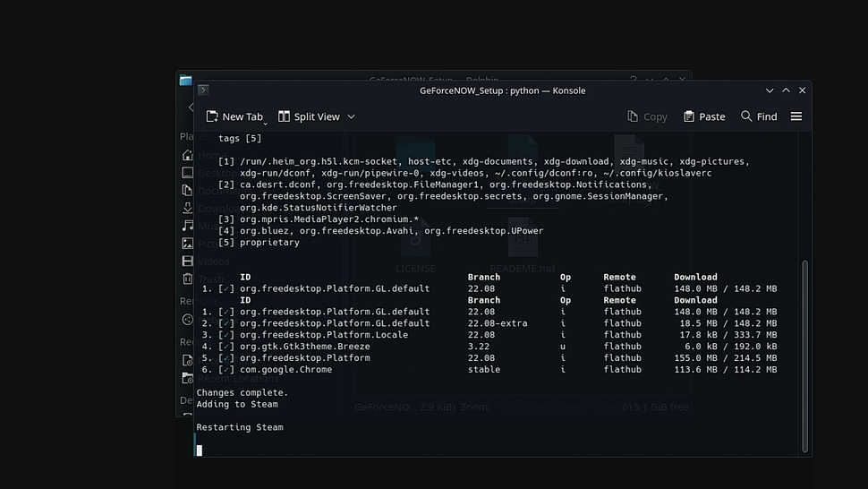This screenshot has width=868, height=489.
Task: Click the Split View button
Action: [x=309, y=116]
